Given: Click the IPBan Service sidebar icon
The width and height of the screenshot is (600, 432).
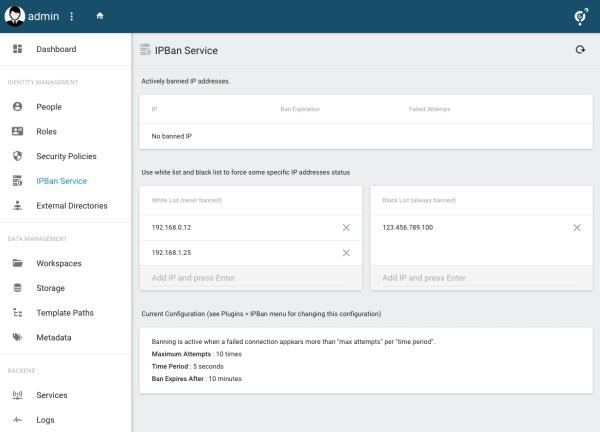Looking at the screenshot, I should (x=17, y=181).
